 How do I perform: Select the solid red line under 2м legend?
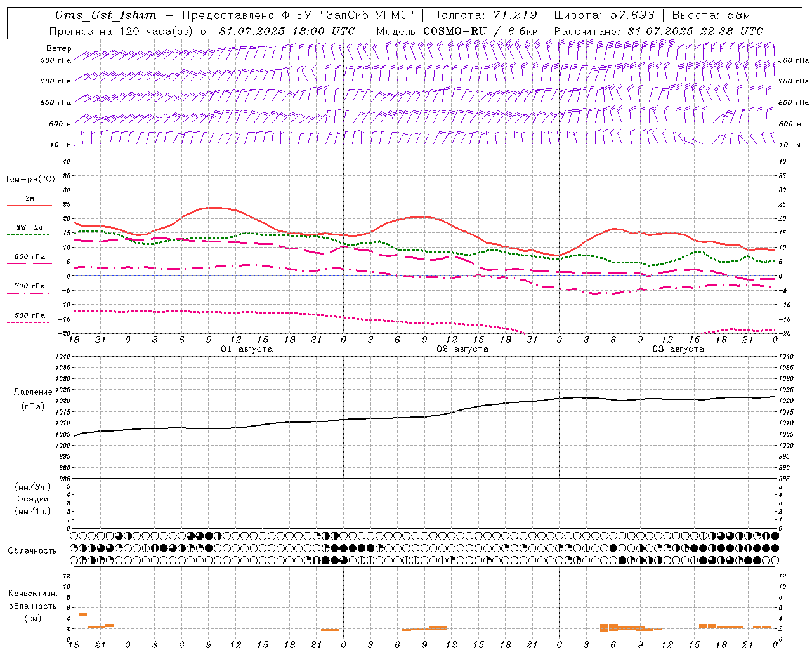pos(29,205)
